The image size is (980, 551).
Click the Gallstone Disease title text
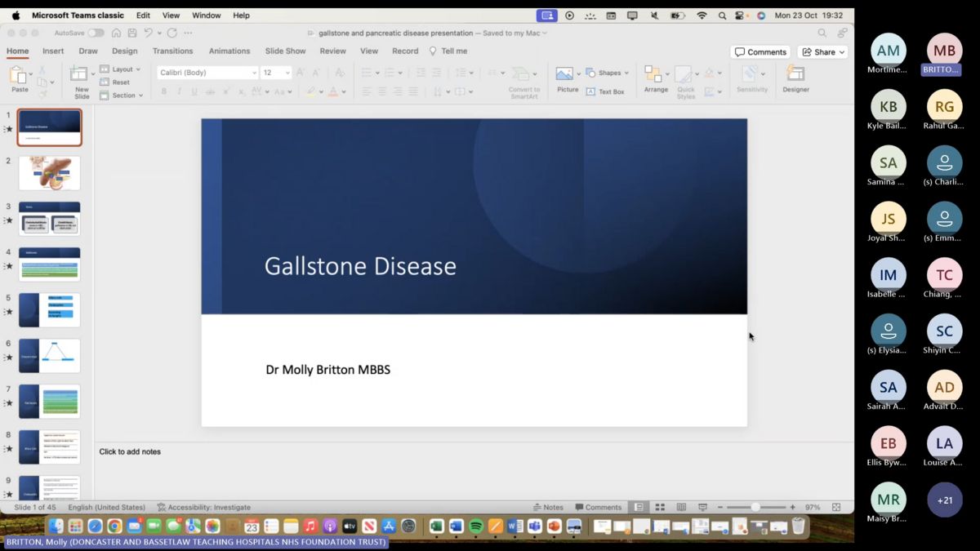pyautogui.click(x=360, y=266)
